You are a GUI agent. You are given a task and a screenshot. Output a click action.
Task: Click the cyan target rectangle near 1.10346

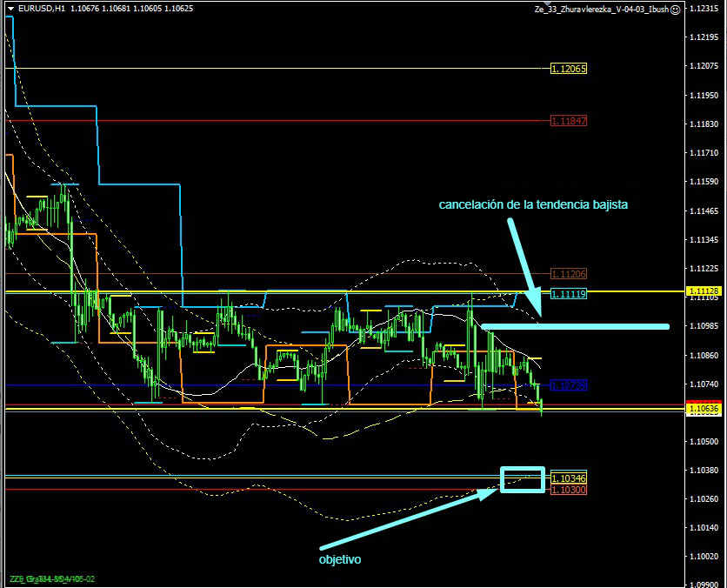(x=523, y=479)
